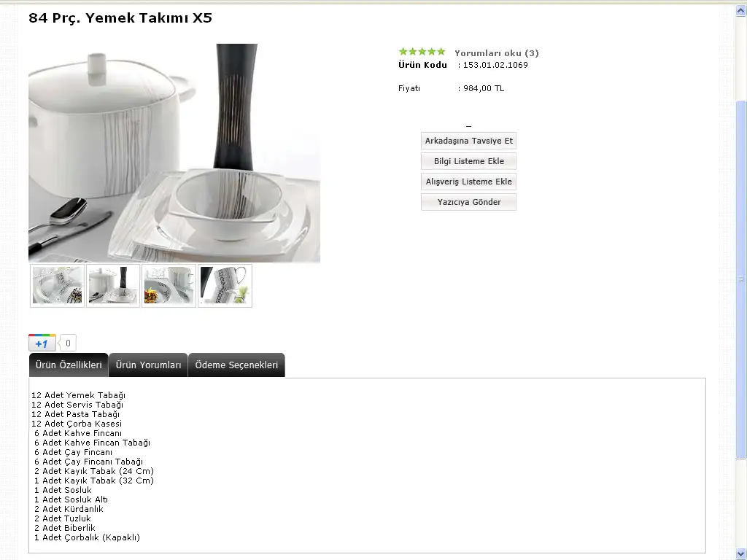This screenshot has height=560, width=747.
Task: Click the vertical scrollbar thumb
Action: pyautogui.click(x=740, y=279)
